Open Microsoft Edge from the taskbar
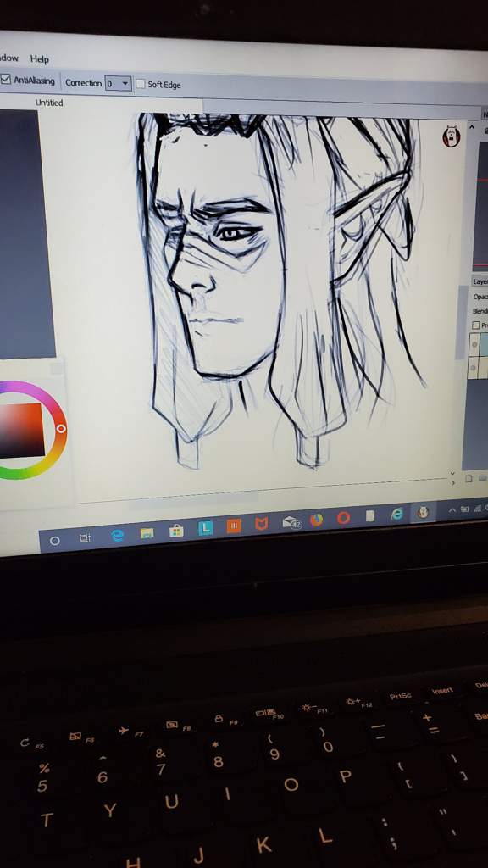This screenshot has height=868, width=488. pyautogui.click(x=117, y=536)
